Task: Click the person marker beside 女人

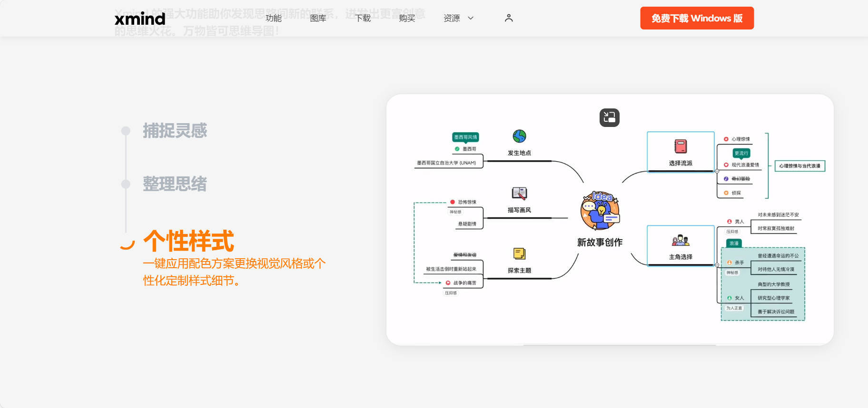Action: [730, 298]
